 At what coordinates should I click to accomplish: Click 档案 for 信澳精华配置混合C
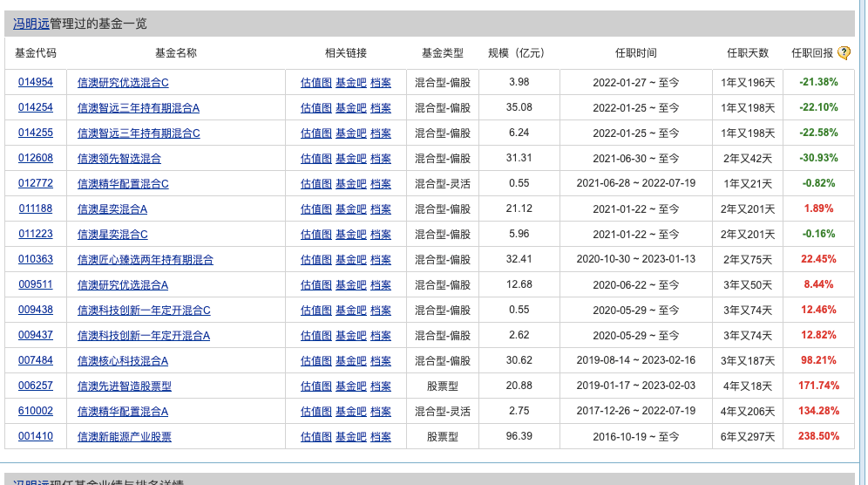[x=381, y=184]
